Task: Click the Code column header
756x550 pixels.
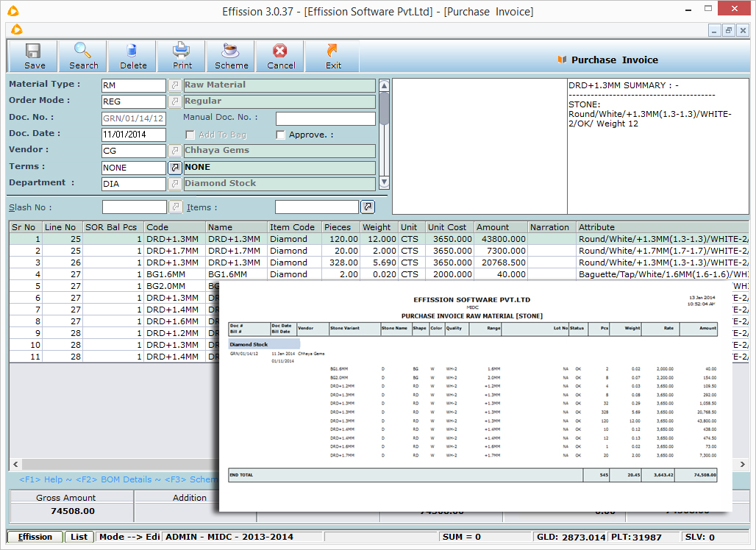Action: coord(175,227)
